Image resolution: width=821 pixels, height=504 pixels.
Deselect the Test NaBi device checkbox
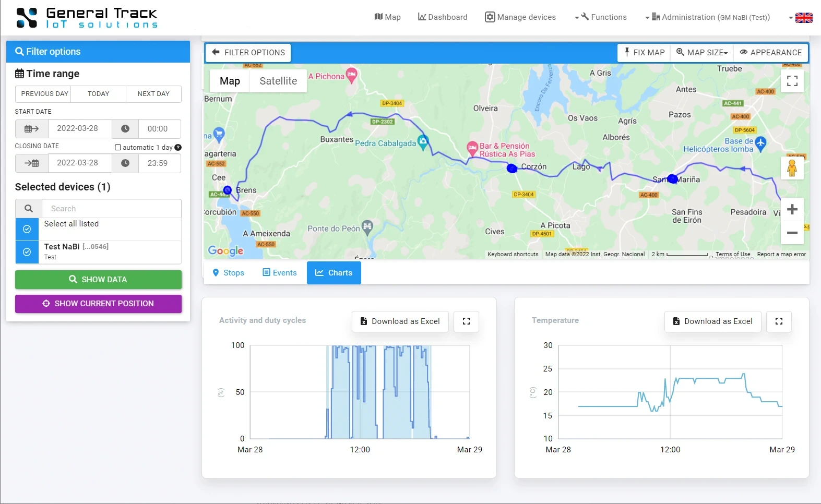point(27,252)
